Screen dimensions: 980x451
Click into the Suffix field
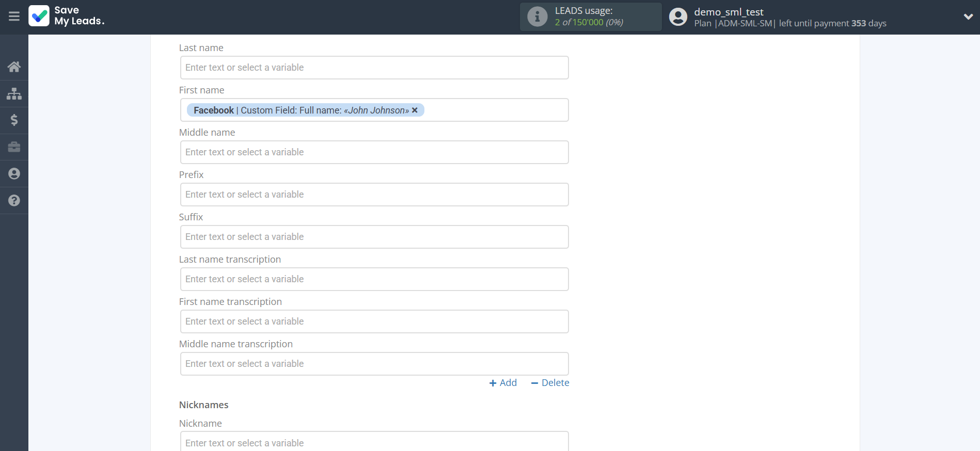point(374,237)
